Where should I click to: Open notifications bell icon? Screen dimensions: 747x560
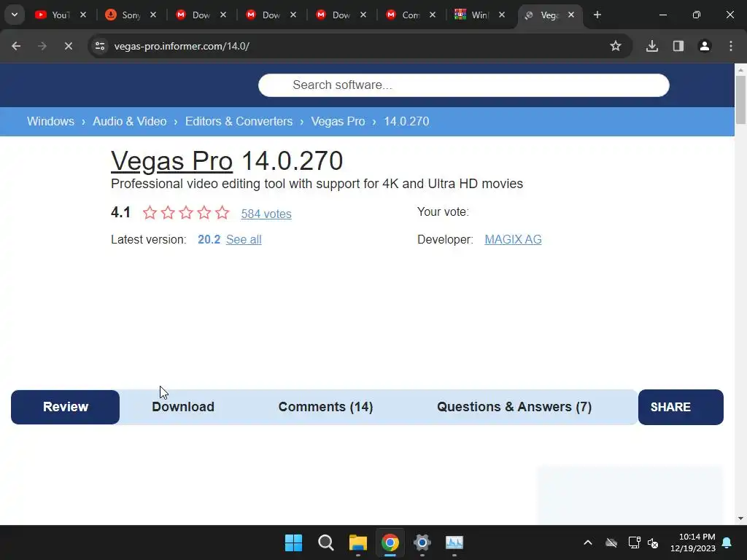pos(727,542)
